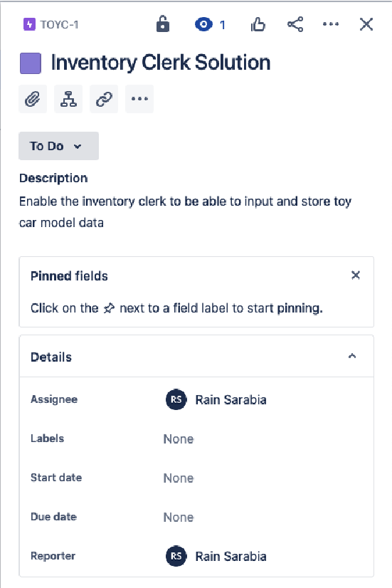Screen dimensions: 392x588
Task: Open the share issue icon
Action: (295, 24)
